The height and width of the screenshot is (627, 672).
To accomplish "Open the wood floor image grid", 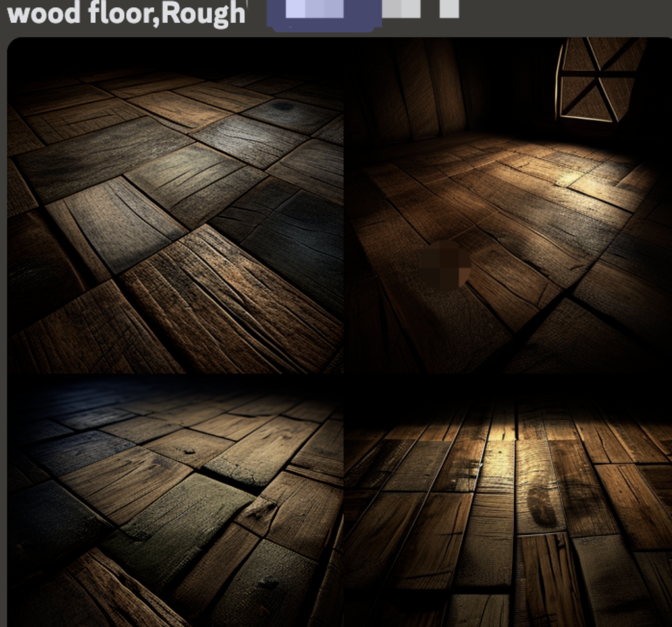I will point(340,332).
